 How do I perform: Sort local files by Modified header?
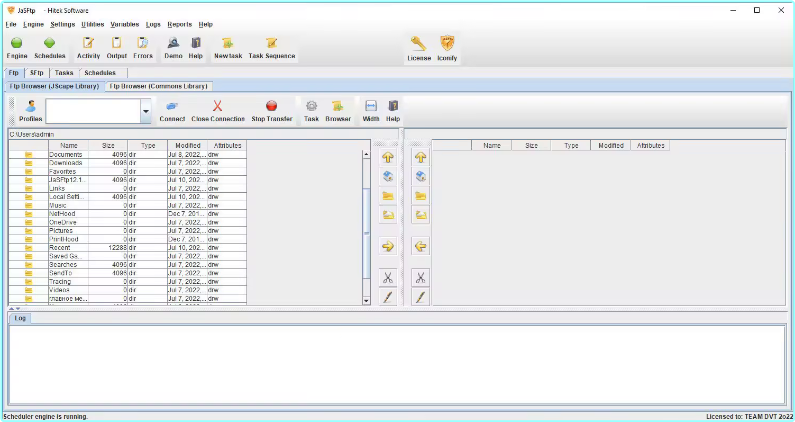click(x=188, y=146)
